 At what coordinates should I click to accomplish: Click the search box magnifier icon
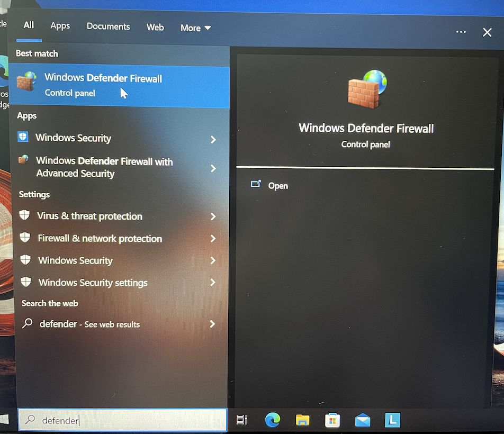(x=30, y=419)
